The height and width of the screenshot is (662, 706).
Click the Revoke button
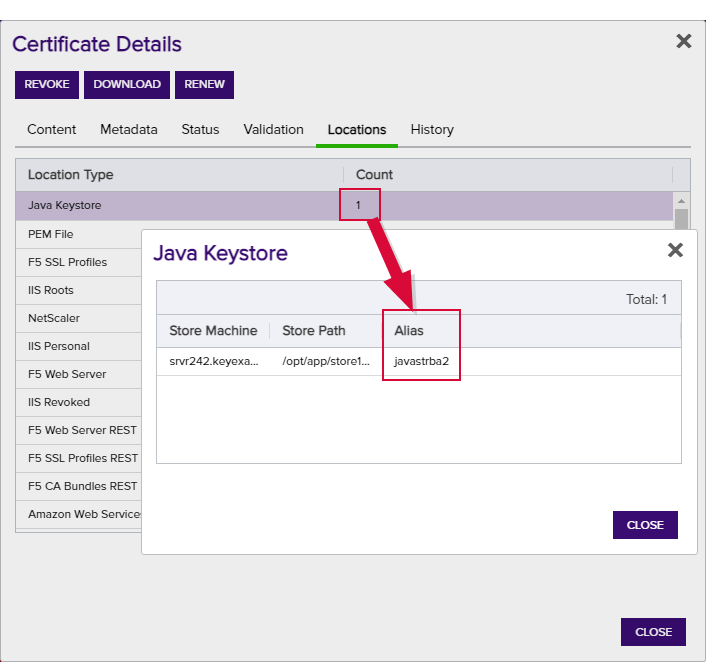pos(47,85)
